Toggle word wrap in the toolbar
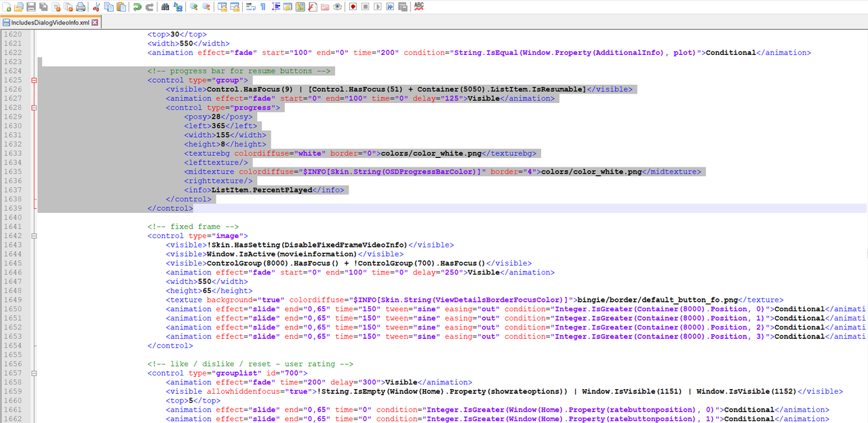This screenshot has width=868, height=423. click(250, 7)
